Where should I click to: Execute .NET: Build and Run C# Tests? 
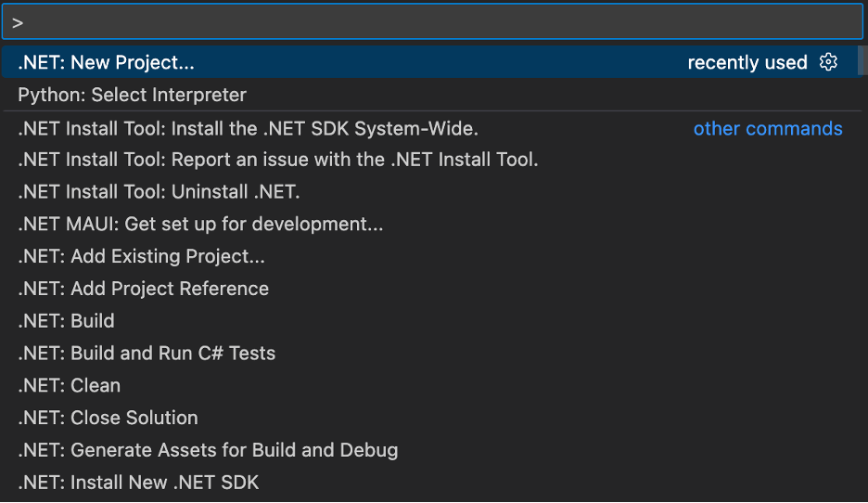pyautogui.click(x=147, y=353)
